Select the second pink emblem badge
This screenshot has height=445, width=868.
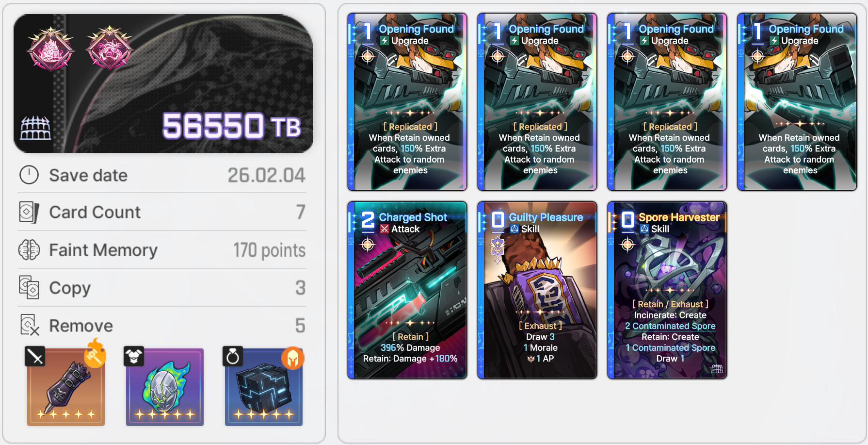pos(110,49)
